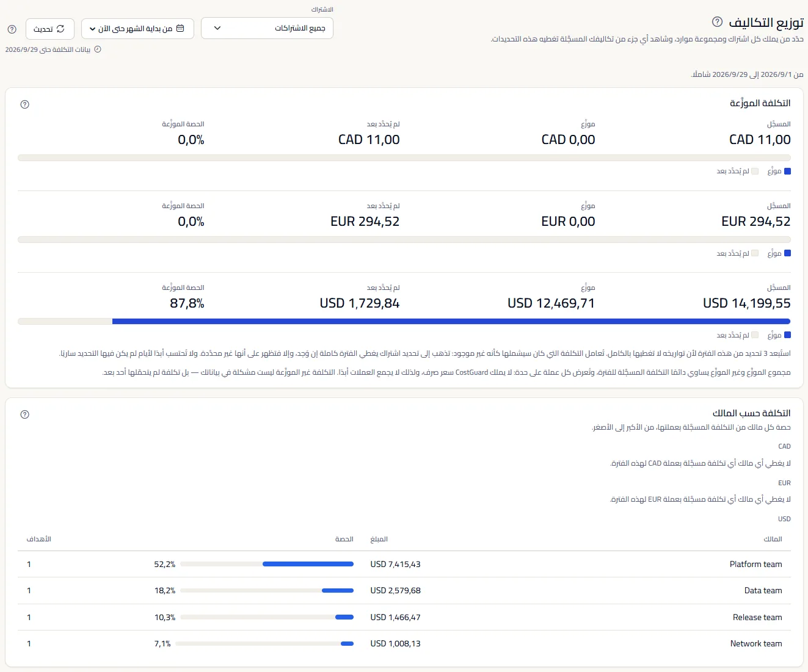This screenshot has width=808, height=672.
Task: Click the info icon beside بيانات التكلفة حتى 2026/9/29
Action: tap(98, 49)
